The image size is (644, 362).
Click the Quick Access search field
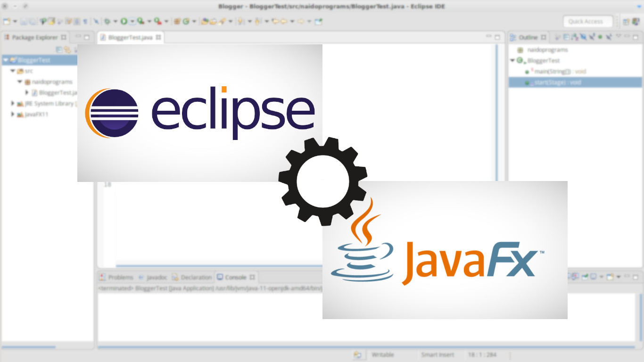coord(588,21)
